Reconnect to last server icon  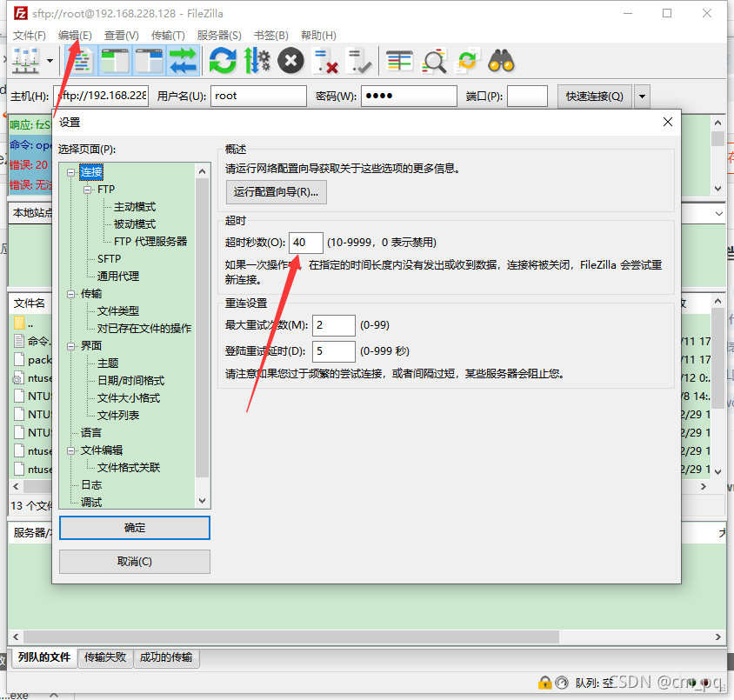tap(359, 61)
